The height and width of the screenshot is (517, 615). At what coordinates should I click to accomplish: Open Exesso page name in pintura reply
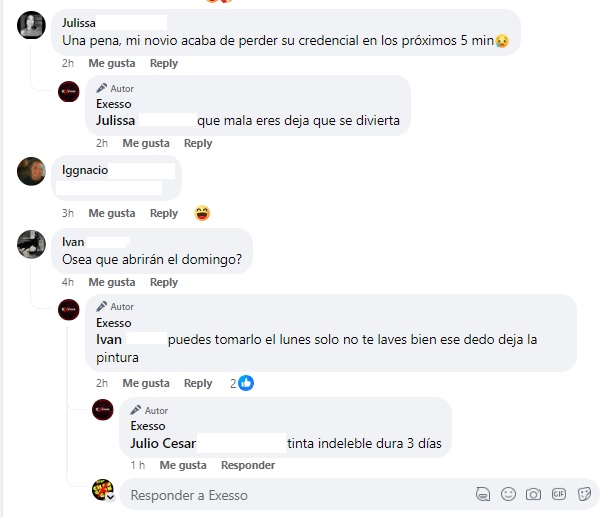(x=114, y=323)
